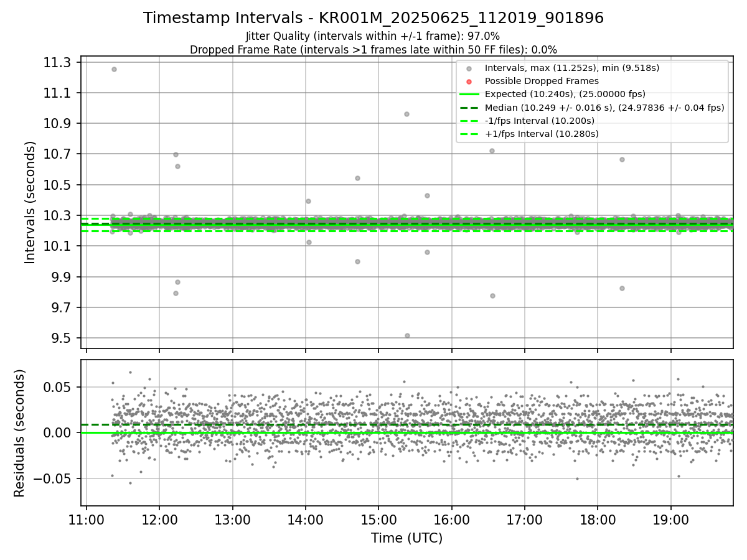Click the 13:00 x-axis tick label
Viewport: 747px width, 560px height.
click(x=232, y=519)
